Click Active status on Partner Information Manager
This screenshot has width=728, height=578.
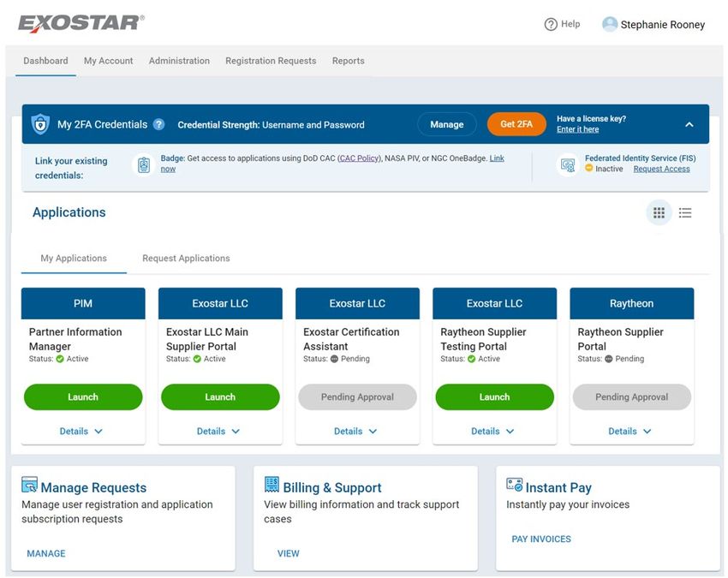pos(73,359)
